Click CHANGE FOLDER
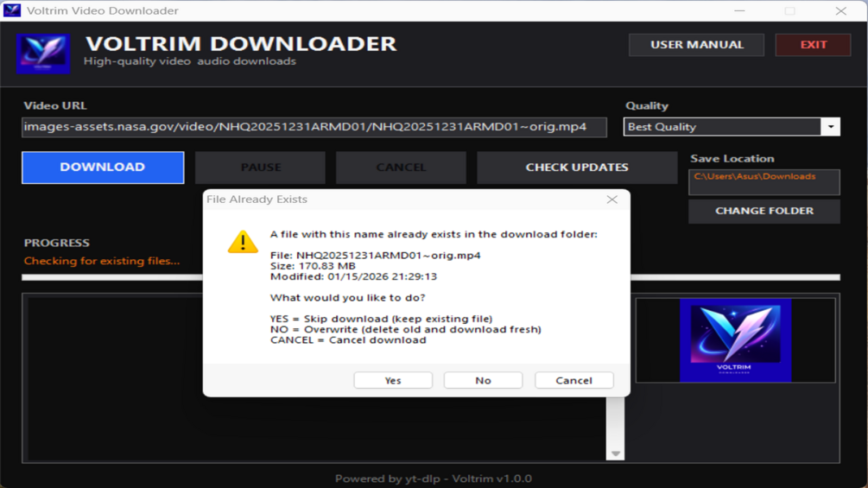Screen dimensions: 868x488 click(764, 211)
